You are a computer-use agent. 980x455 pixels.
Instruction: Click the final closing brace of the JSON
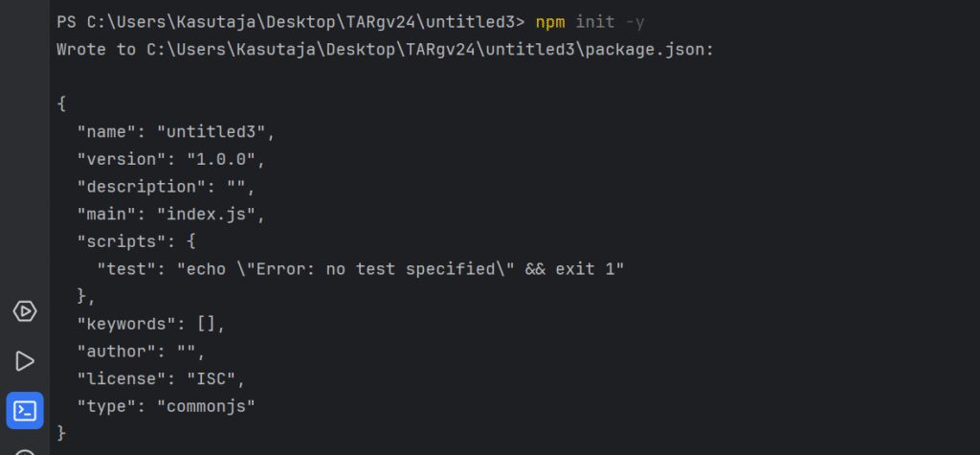[61, 433]
